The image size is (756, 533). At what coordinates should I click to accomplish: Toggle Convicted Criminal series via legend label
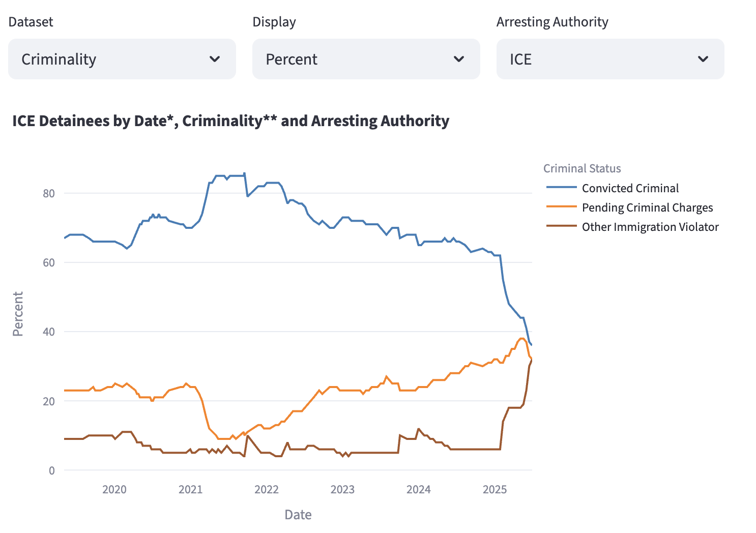[630, 188]
